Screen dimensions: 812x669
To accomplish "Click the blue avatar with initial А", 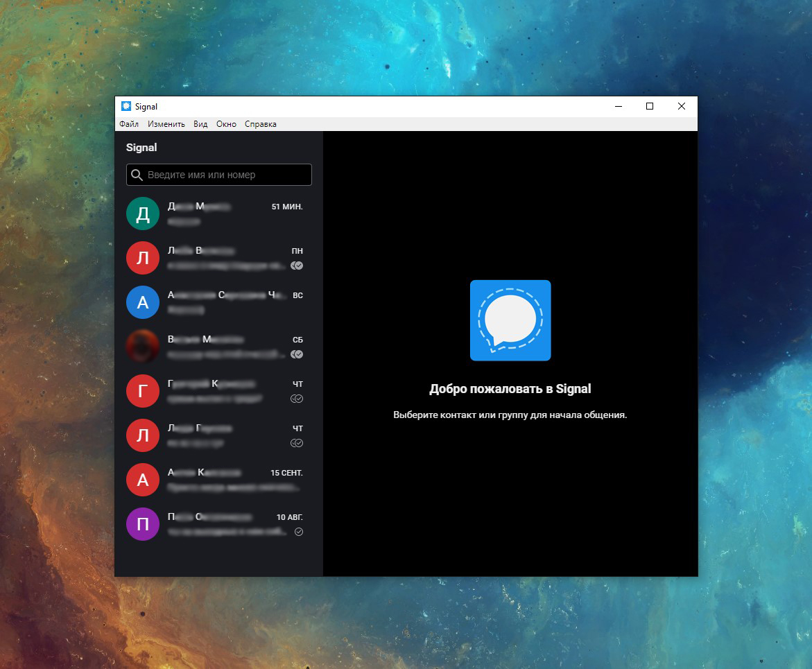I will point(142,302).
